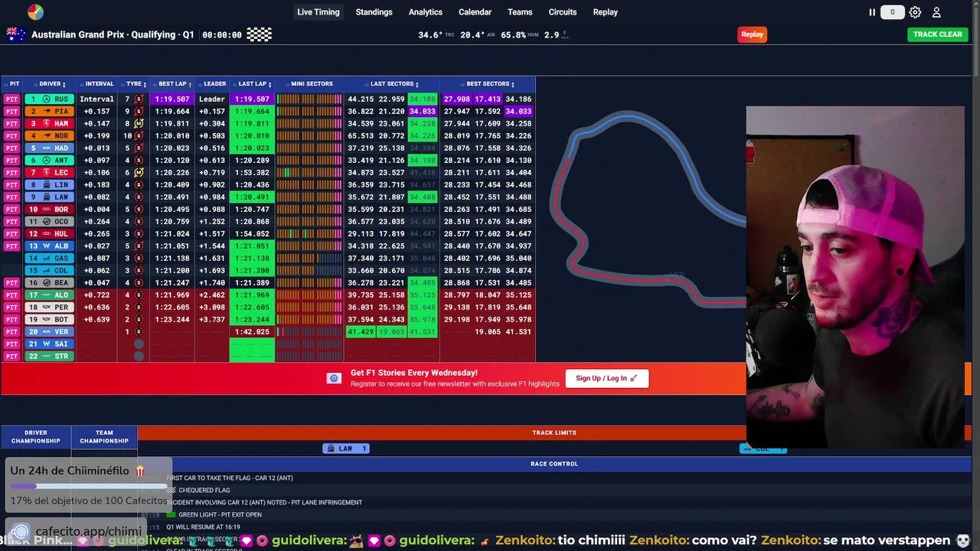Select the HAD driver badge
Screen dimensions: 980x551
[x=50, y=148]
